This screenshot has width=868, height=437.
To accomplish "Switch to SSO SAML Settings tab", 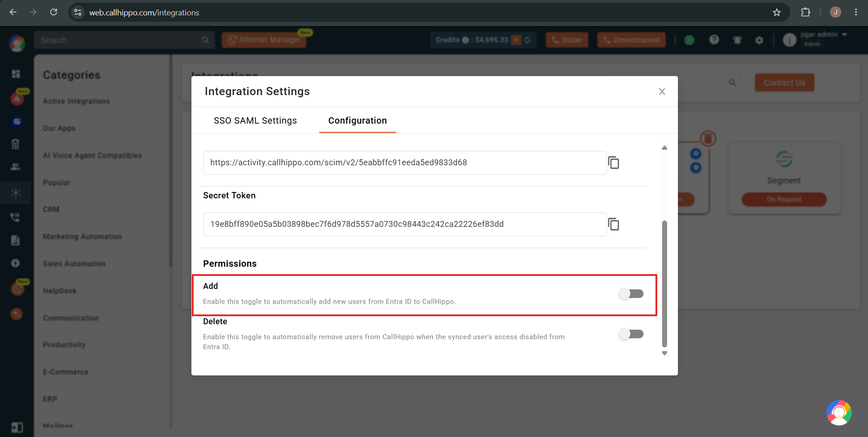I will (255, 120).
